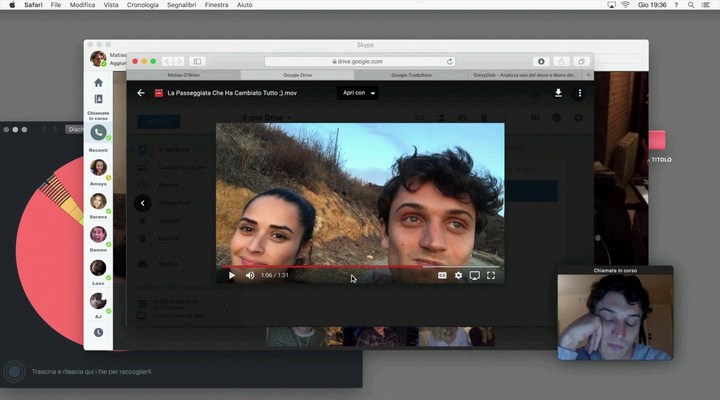Viewport: 720px width, 400px height.
Task: Open the Aiuto menu
Action: tap(244, 5)
